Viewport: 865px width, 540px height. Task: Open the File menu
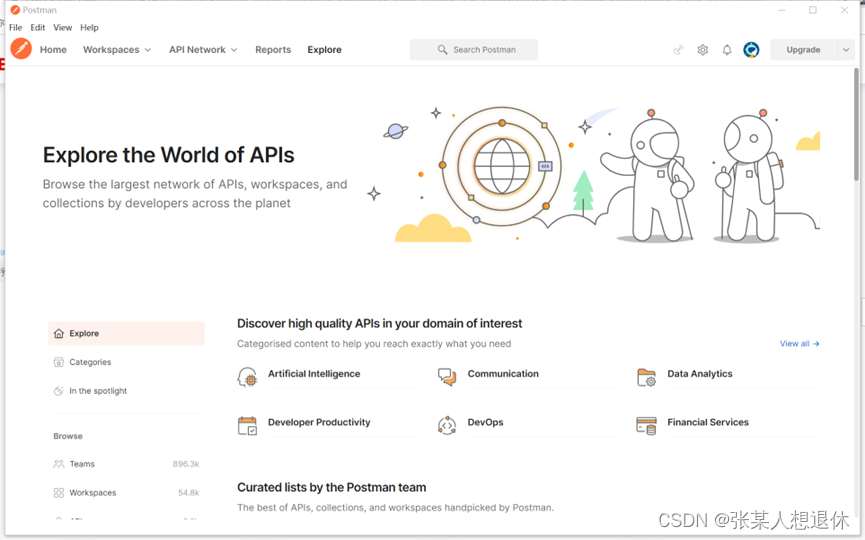pyautogui.click(x=15, y=28)
